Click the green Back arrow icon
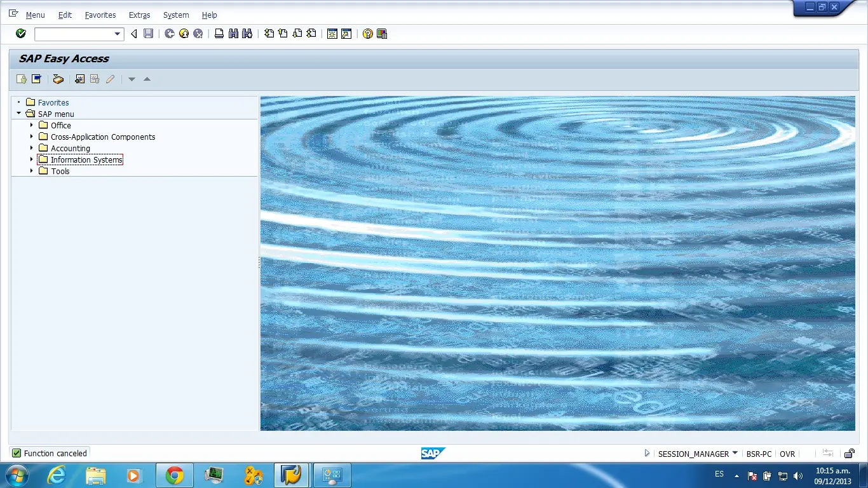 coord(170,34)
